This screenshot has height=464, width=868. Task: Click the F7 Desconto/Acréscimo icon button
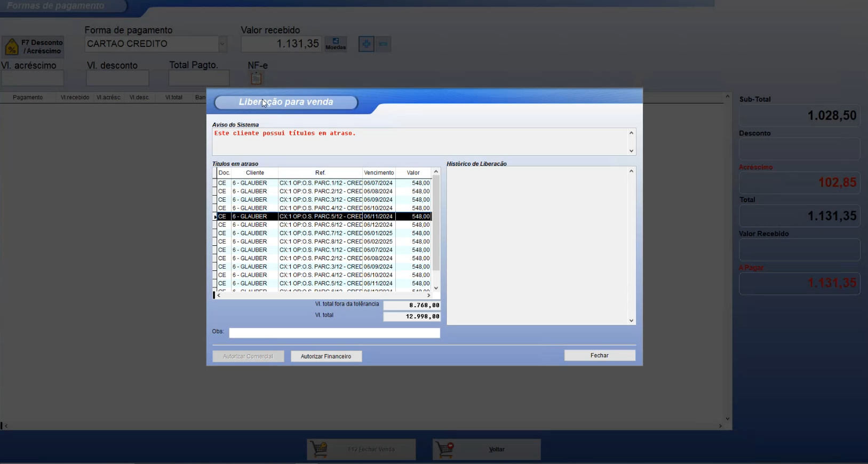click(x=33, y=47)
